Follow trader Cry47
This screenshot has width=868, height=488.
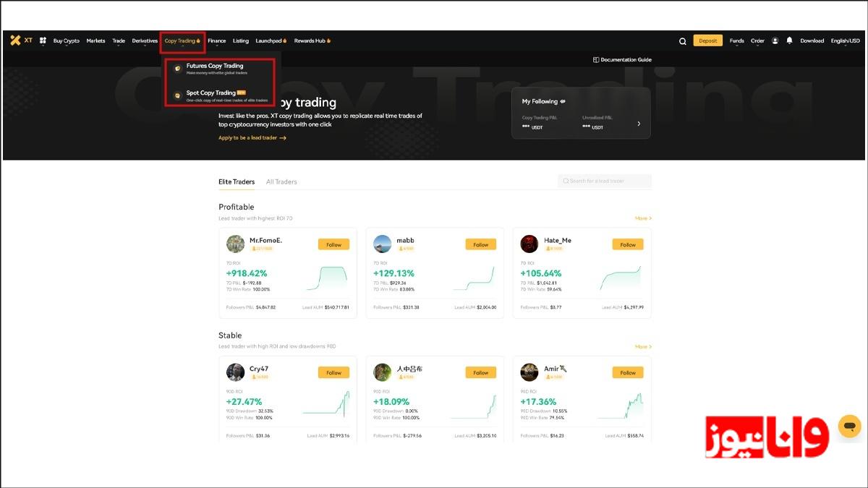333,373
